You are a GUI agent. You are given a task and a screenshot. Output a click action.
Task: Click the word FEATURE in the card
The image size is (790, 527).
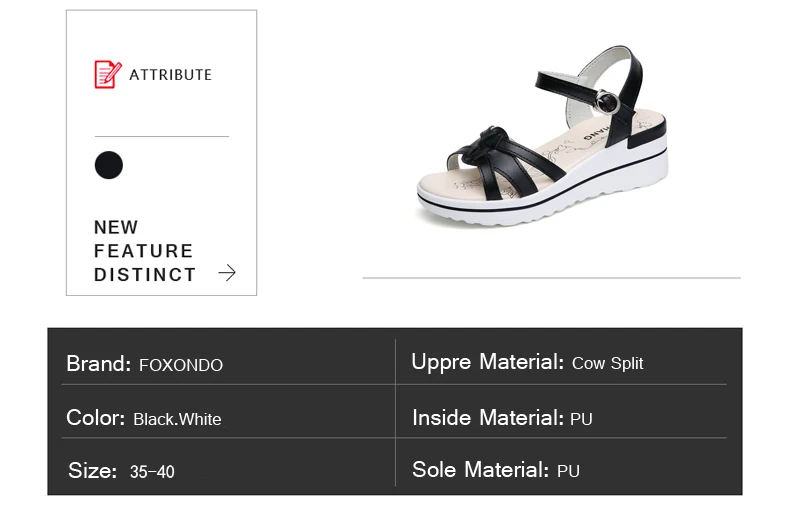[x=144, y=251]
